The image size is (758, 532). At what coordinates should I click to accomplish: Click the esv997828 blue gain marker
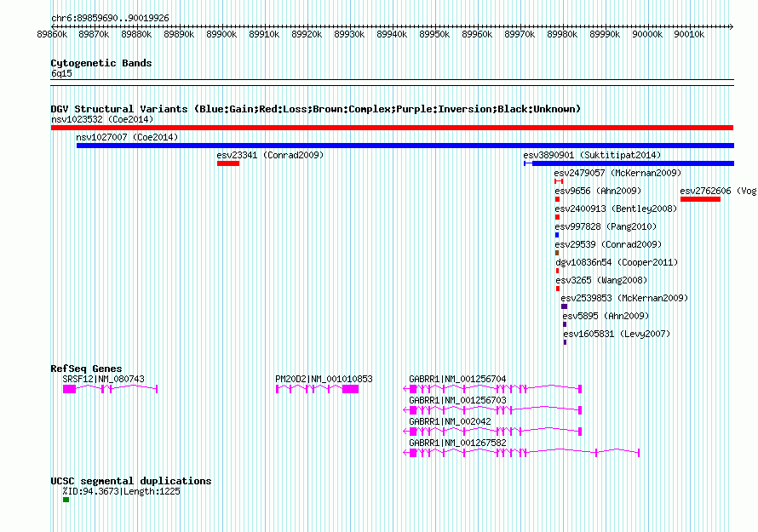(557, 235)
